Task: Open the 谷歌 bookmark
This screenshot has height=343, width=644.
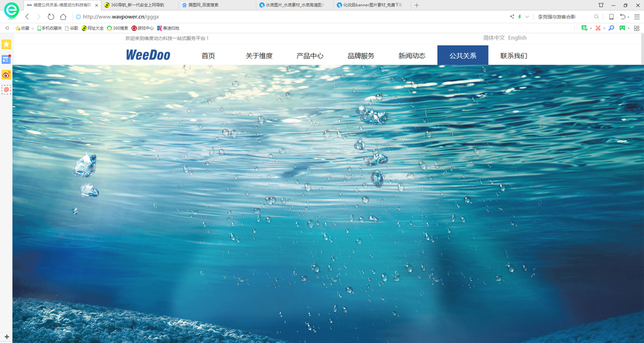Action: pyautogui.click(x=71, y=29)
